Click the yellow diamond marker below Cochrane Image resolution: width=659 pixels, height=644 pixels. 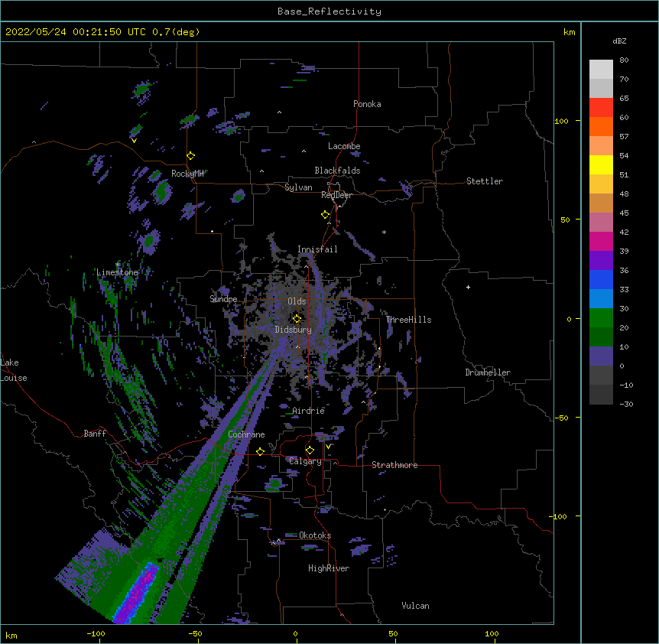(x=260, y=451)
